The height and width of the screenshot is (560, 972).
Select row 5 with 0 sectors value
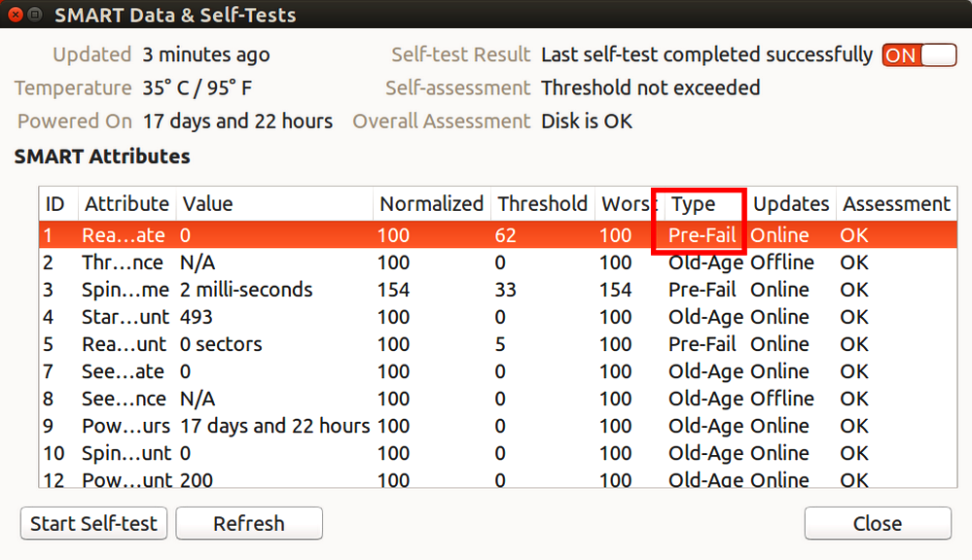pyautogui.click(x=498, y=344)
